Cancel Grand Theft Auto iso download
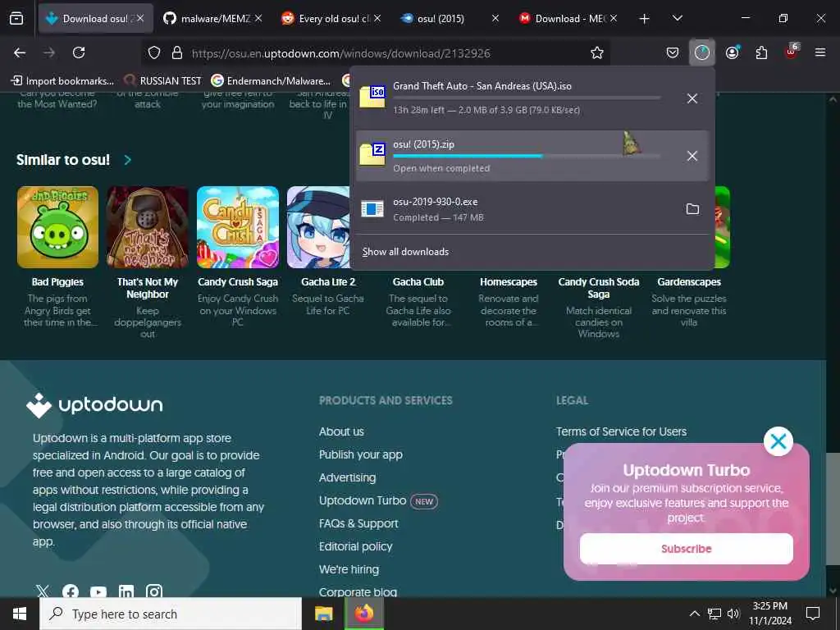This screenshot has width=840, height=630. 692,98
